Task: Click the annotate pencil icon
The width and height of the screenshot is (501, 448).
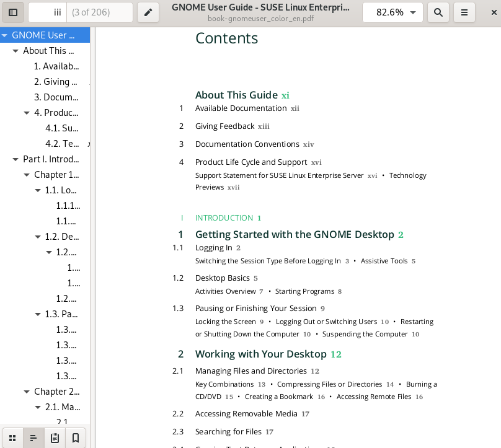Action: pos(148,12)
